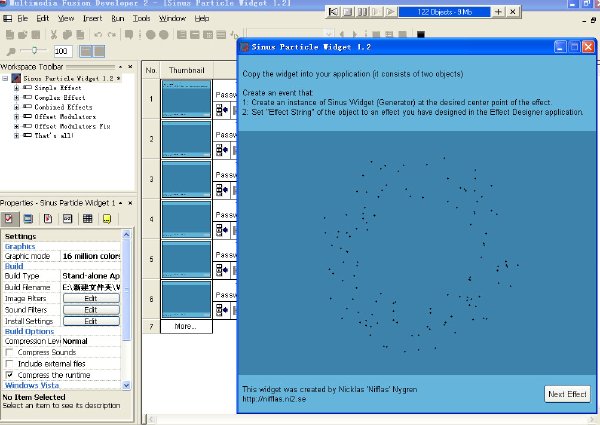Click the help speech-bubble toolbar icon
Screen dimensions: 600x425
click(129, 35)
